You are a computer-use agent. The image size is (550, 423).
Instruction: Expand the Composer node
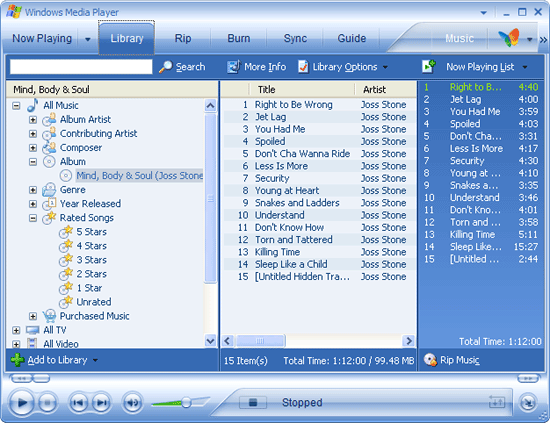(33, 148)
